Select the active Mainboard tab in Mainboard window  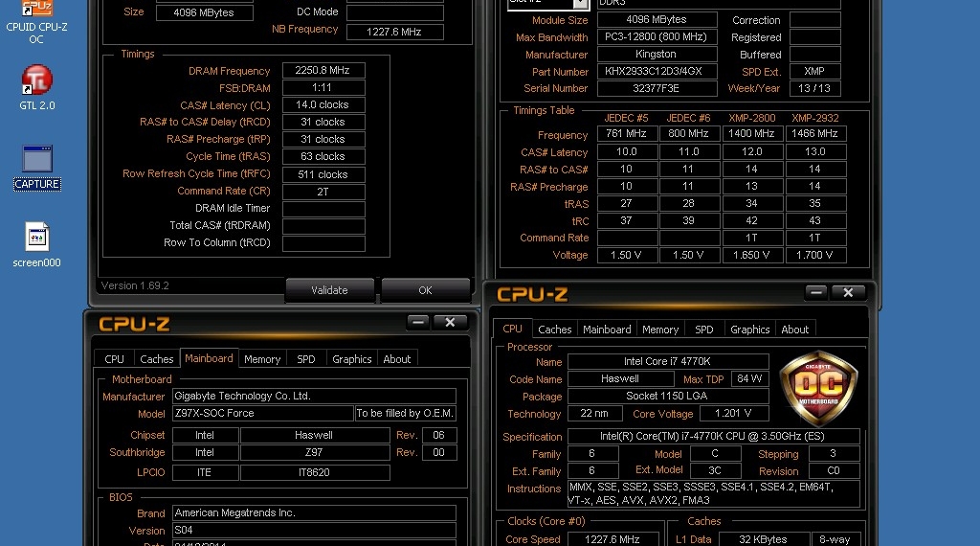(x=209, y=357)
